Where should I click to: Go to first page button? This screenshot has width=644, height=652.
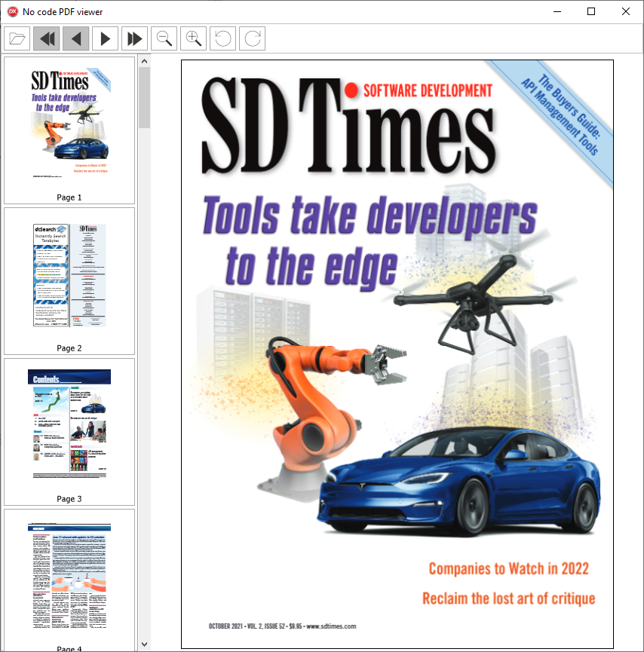tap(47, 38)
